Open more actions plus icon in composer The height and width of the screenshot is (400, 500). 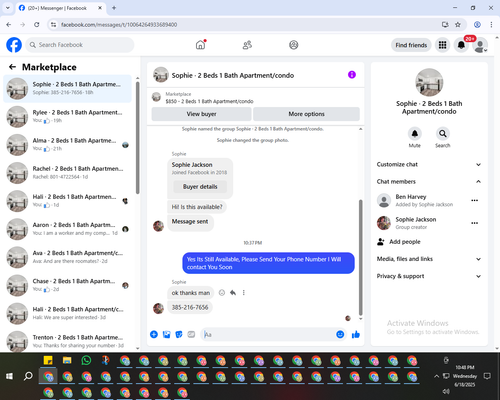154,334
